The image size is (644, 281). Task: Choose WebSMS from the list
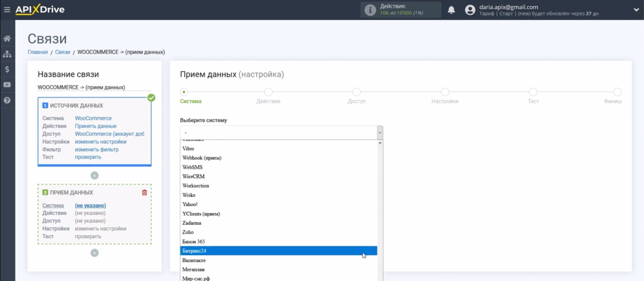[279, 167]
